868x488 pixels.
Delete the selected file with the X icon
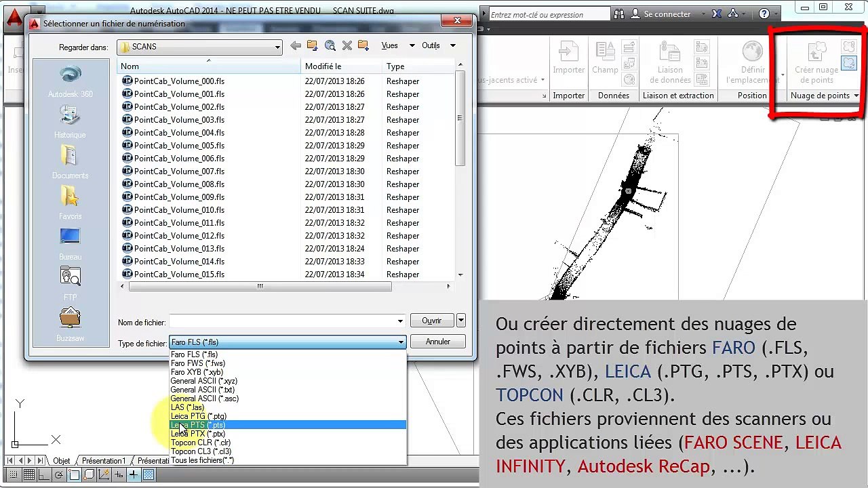pos(347,45)
